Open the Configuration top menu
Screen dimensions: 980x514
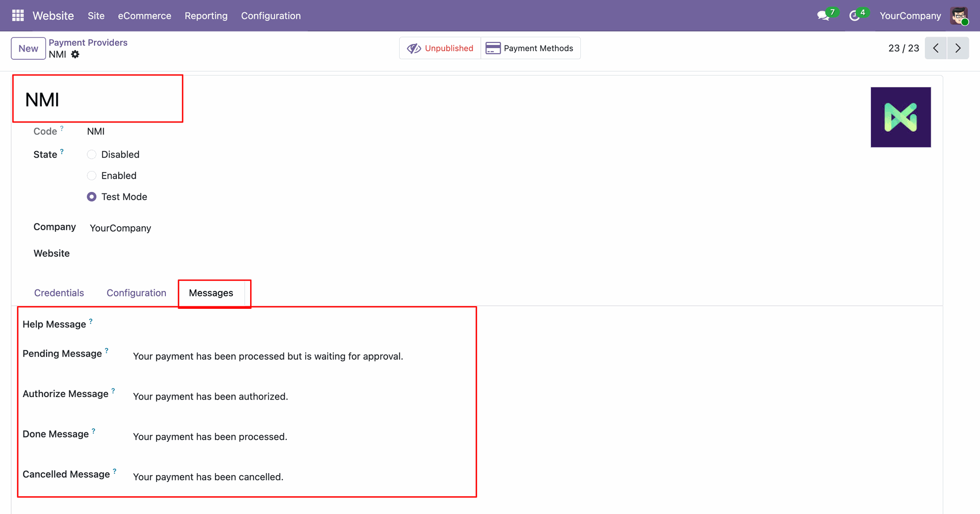(271, 16)
